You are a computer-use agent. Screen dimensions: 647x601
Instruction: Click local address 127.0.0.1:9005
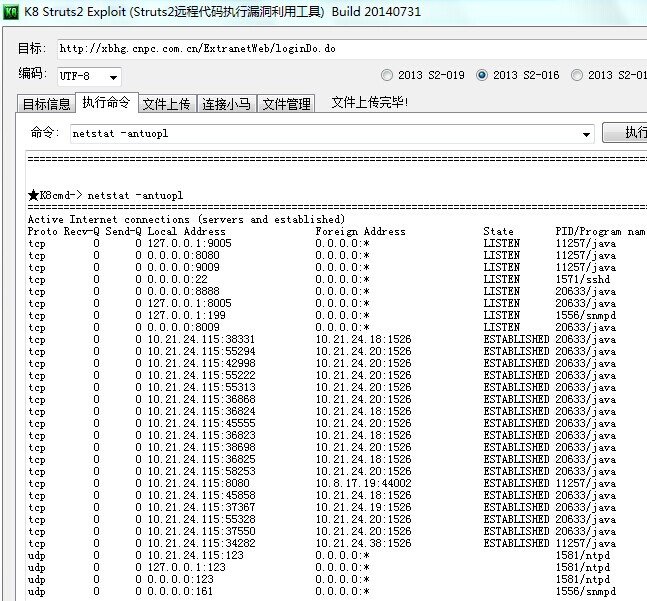click(189, 243)
